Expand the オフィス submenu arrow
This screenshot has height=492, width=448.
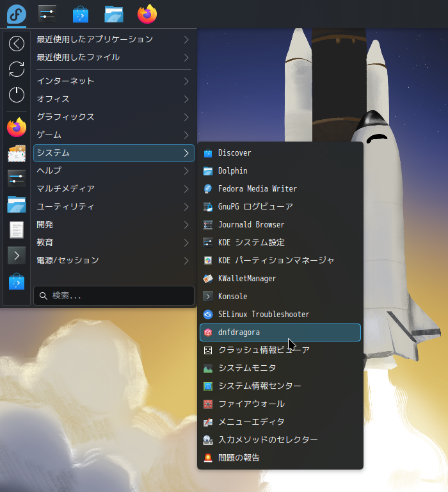click(x=186, y=99)
